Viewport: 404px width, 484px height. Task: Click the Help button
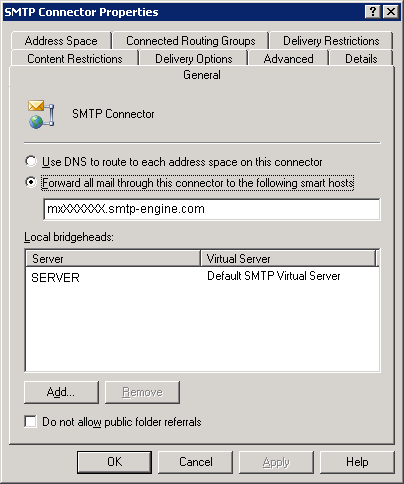click(x=357, y=462)
